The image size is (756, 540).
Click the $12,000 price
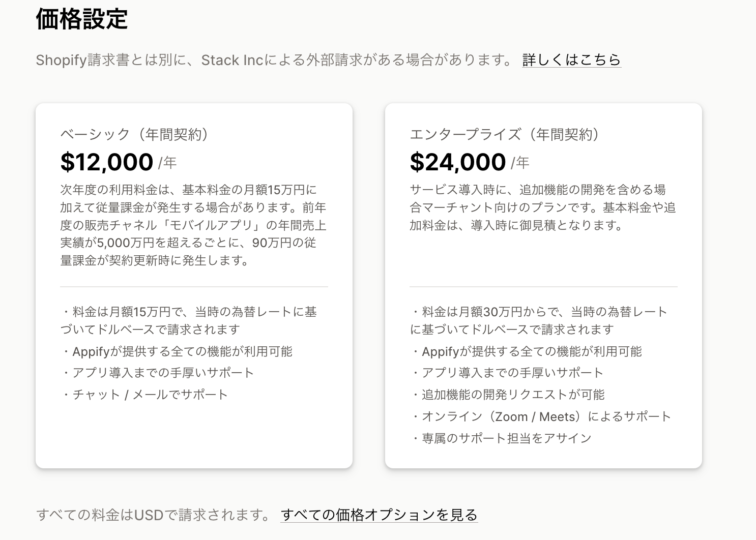coord(107,162)
